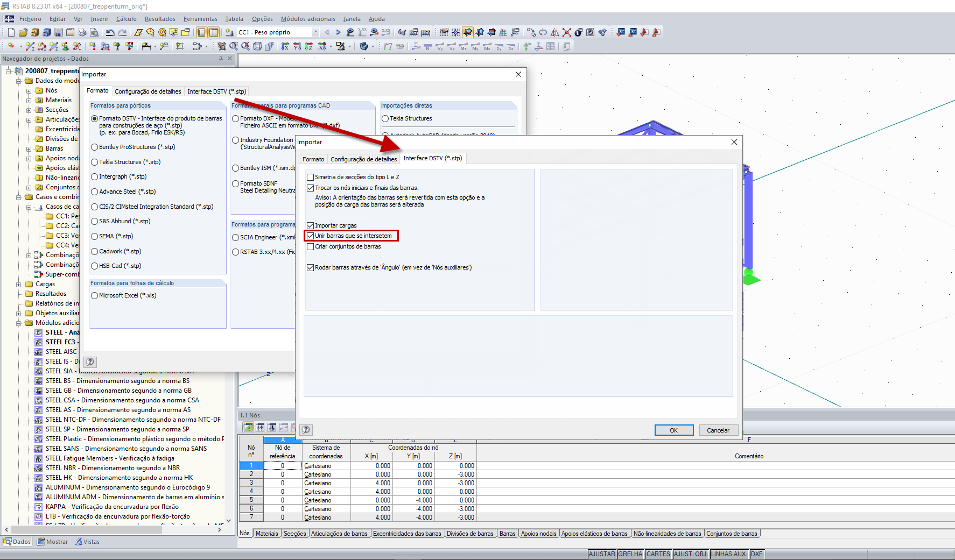Viewport: 955px width, 560px height.
Task: Open the Módulos adicionais menu
Action: [x=308, y=19]
